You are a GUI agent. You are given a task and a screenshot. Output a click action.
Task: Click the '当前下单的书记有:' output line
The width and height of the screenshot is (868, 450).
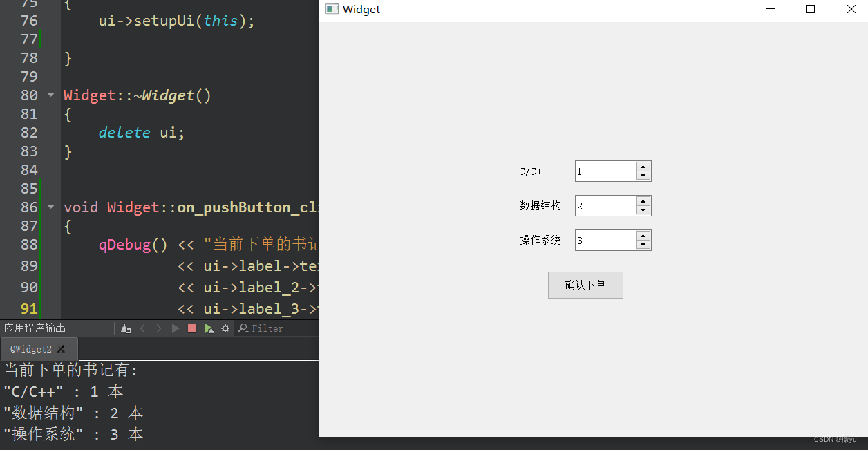pyautogui.click(x=71, y=371)
